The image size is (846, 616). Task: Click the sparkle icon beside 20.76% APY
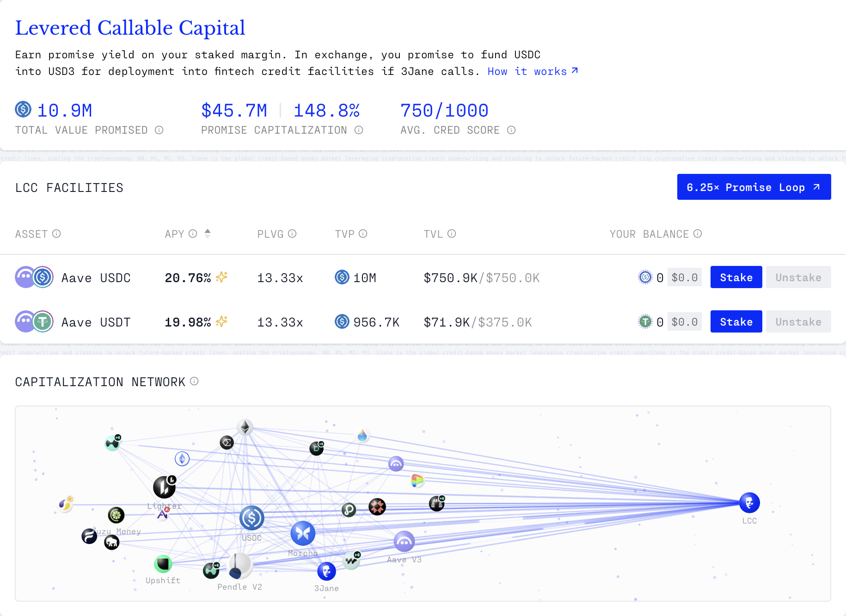click(x=222, y=277)
